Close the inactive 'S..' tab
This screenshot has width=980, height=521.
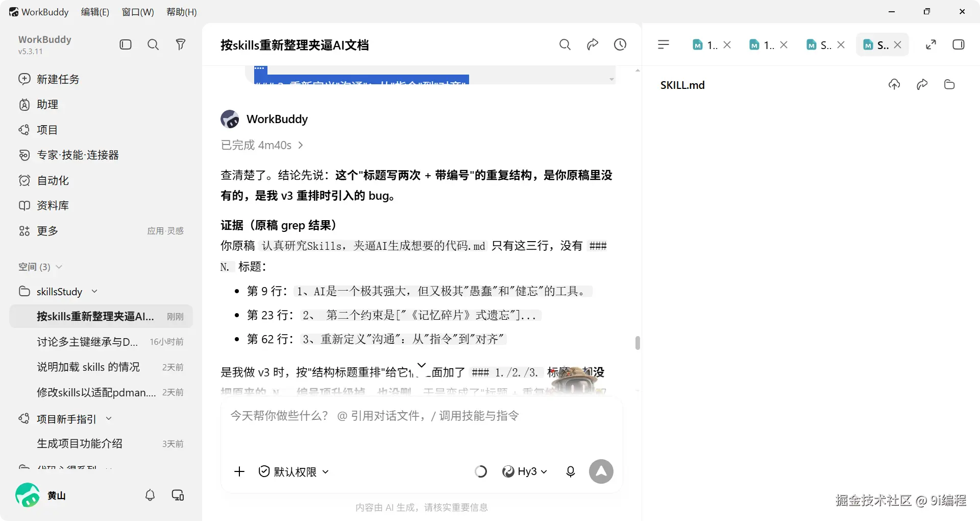tap(841, 45)
